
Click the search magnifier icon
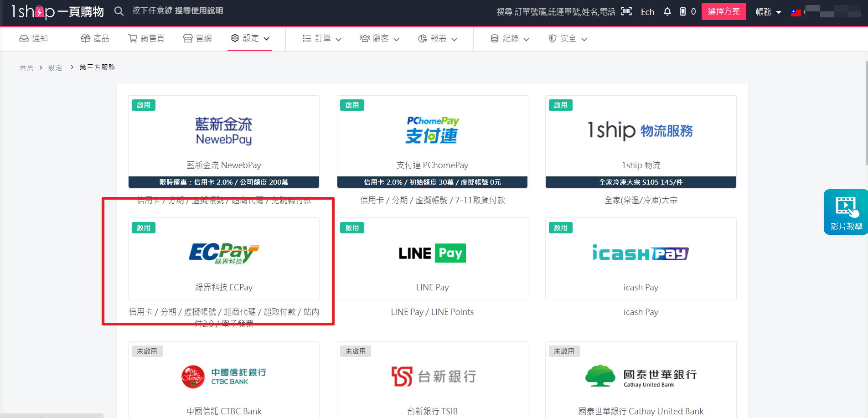tap(119, 11)
